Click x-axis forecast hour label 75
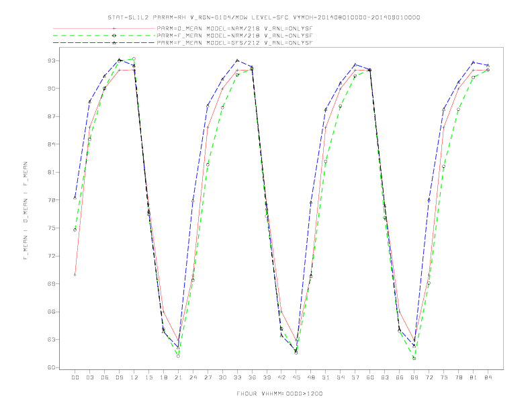 click(x=444, y=377)
